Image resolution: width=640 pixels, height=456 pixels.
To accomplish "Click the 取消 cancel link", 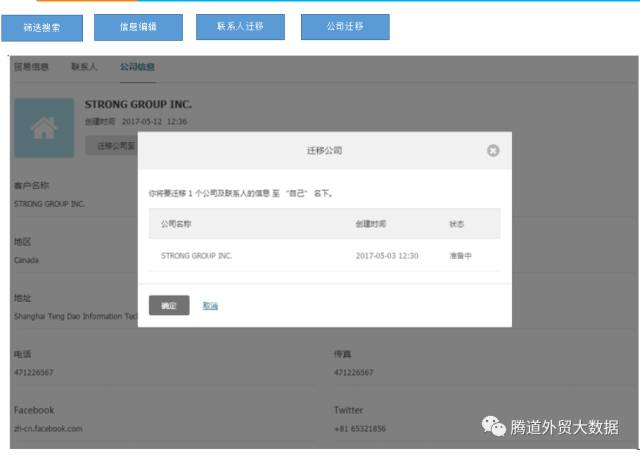I will (x=210, y=305).
